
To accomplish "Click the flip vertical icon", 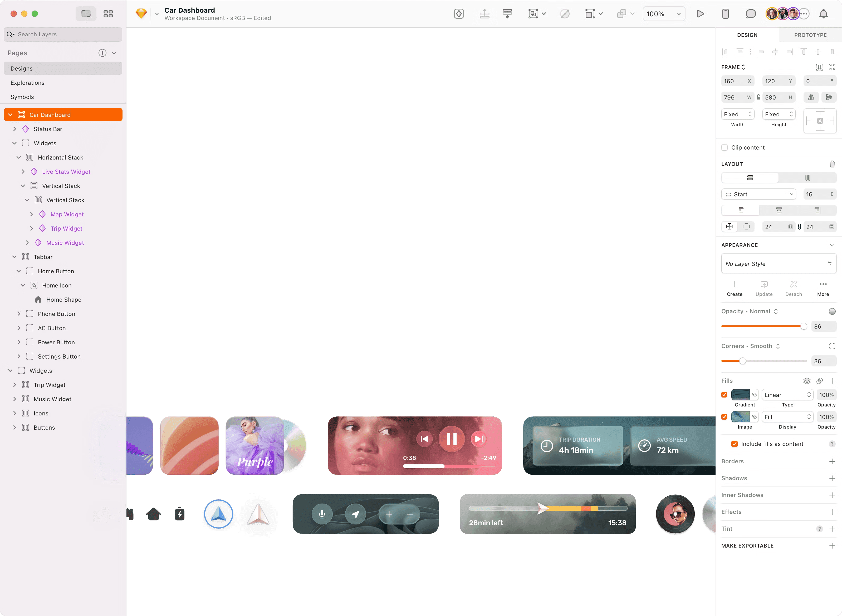I will pos(829,97).
